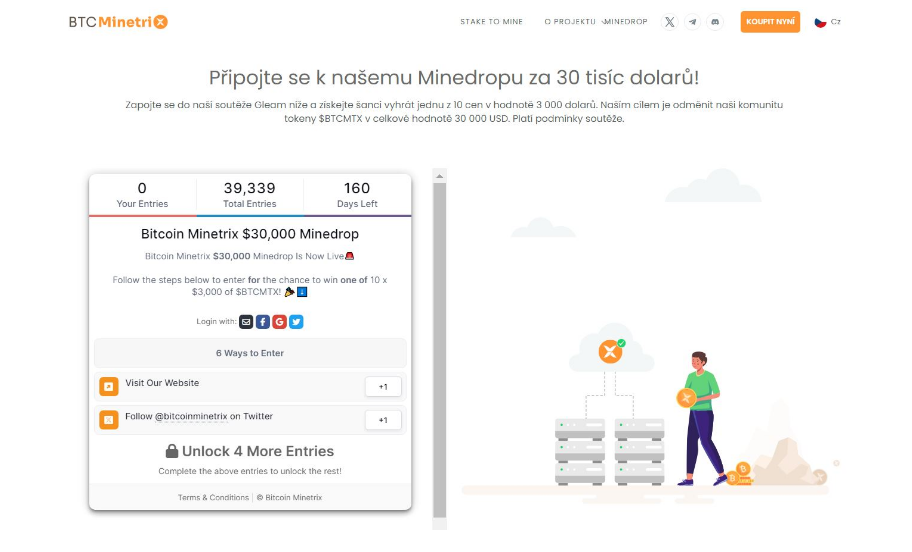Image resolution: width=912 pixels, height=552 pixels.
Task: Click the BTC Minetrix logo
Action: click(x=118, y=22)
